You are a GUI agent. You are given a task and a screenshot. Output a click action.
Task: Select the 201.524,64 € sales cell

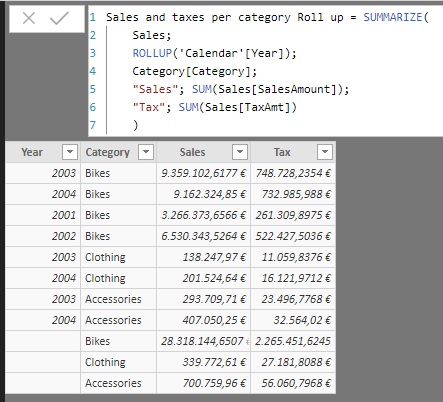(x=203, y=278)
